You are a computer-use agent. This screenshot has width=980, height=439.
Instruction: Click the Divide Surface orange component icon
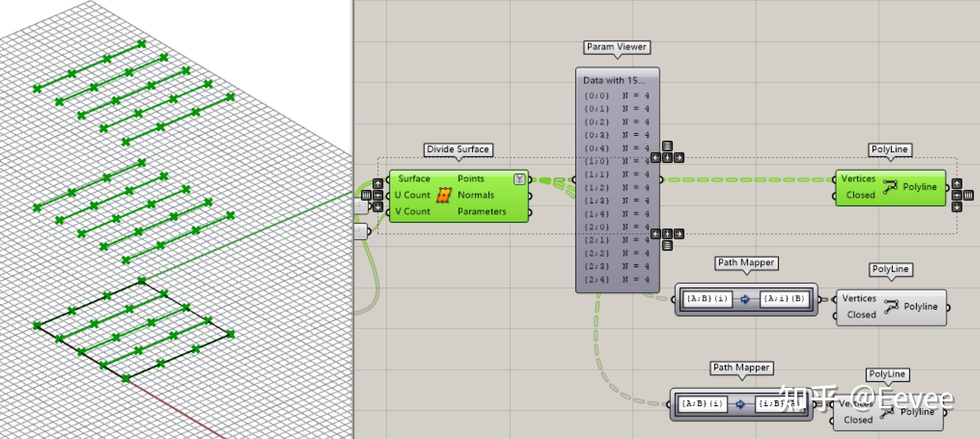[x=444, y=195]
